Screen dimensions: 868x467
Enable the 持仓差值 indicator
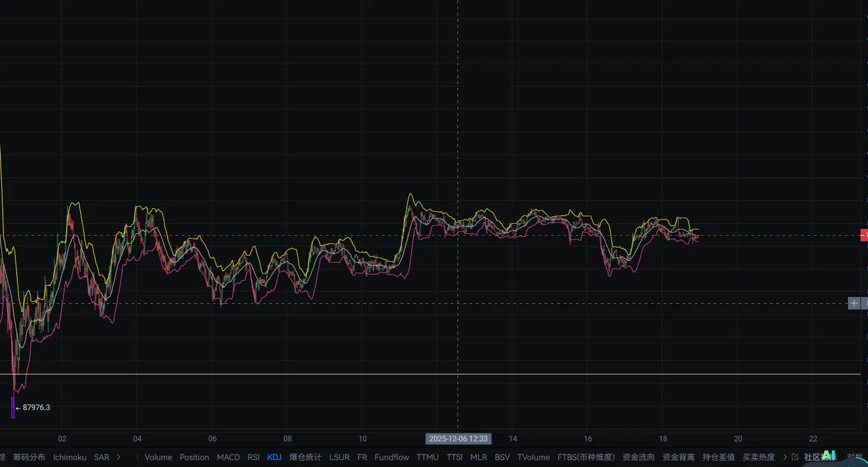tap(718, 457)
